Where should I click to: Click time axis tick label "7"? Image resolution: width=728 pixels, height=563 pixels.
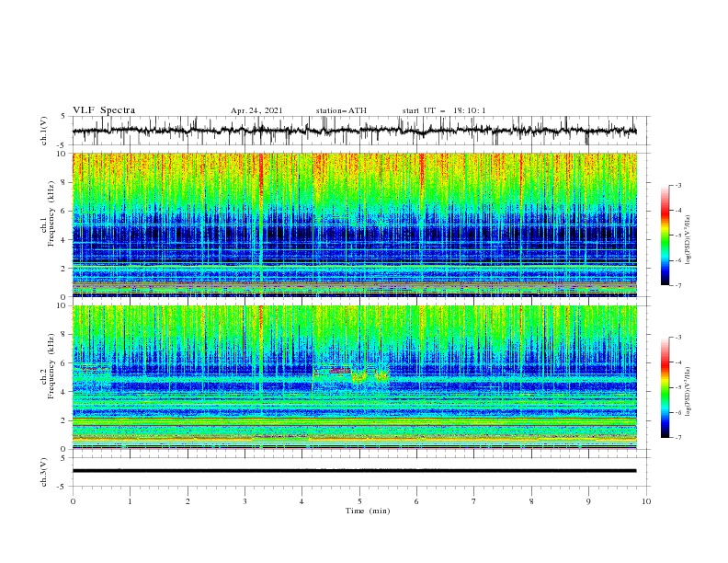(474, 501)
